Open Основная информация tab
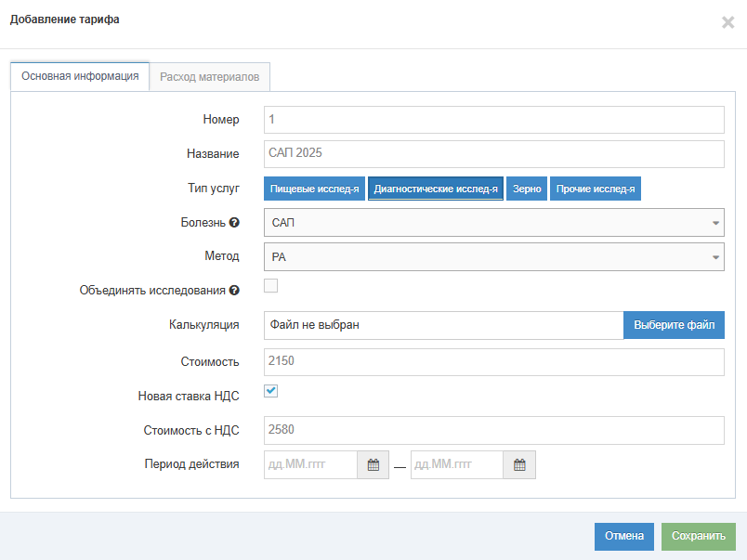The height and width of the screenshot is (560, 747). pos(80,77)
